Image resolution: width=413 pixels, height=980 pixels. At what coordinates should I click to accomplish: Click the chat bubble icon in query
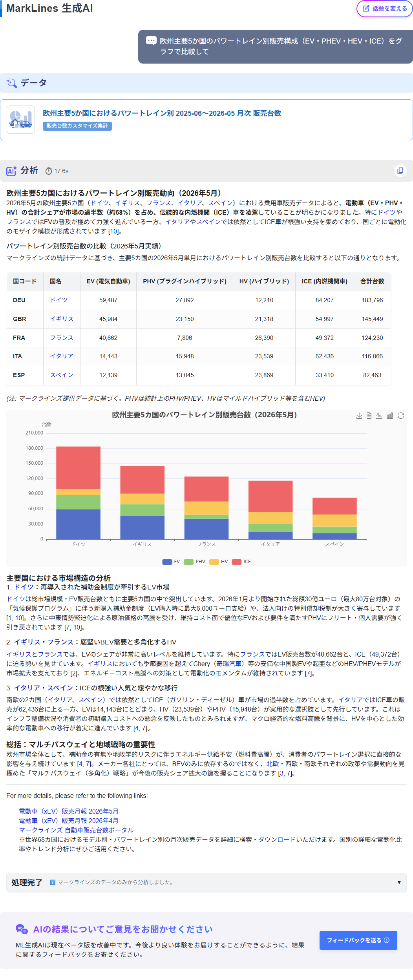(151, 41)
